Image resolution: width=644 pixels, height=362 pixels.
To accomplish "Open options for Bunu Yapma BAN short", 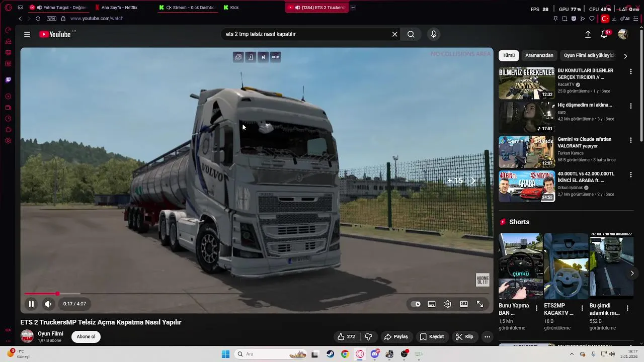I will point(536,308).
